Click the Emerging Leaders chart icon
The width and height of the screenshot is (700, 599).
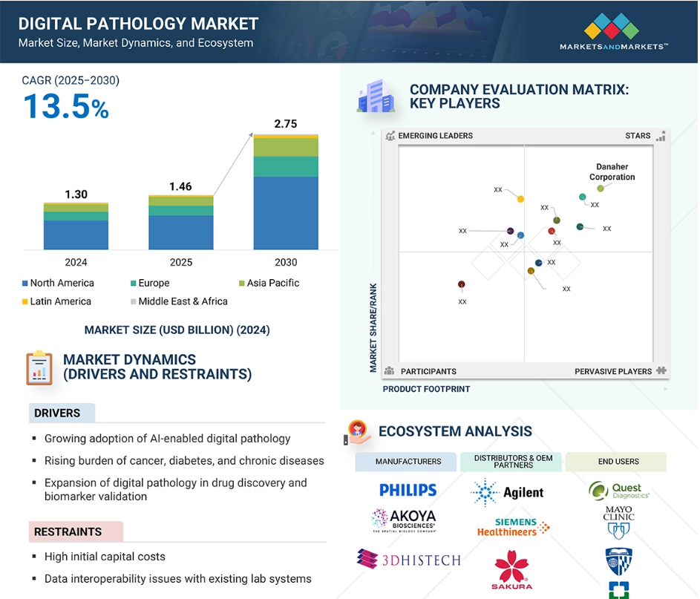[x=390, y=136]
